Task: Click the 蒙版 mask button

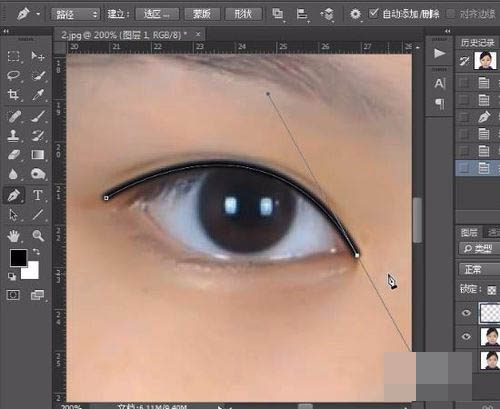Action: pyautogui.click(x=202, y=14)
